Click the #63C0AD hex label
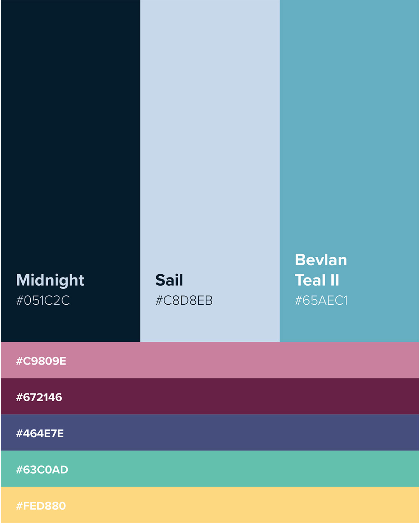This screenshot has width=420, height=523. pos(42,470)
